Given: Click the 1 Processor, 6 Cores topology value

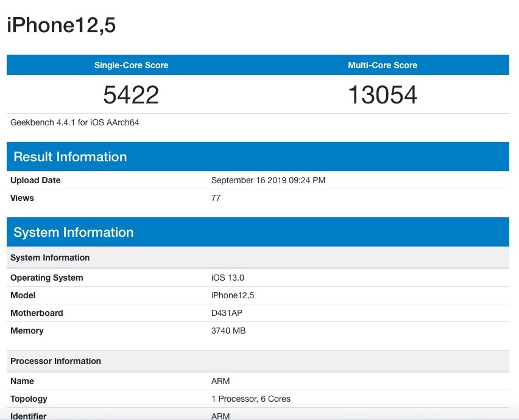Looking at the screenshot, I should point(251,399).
